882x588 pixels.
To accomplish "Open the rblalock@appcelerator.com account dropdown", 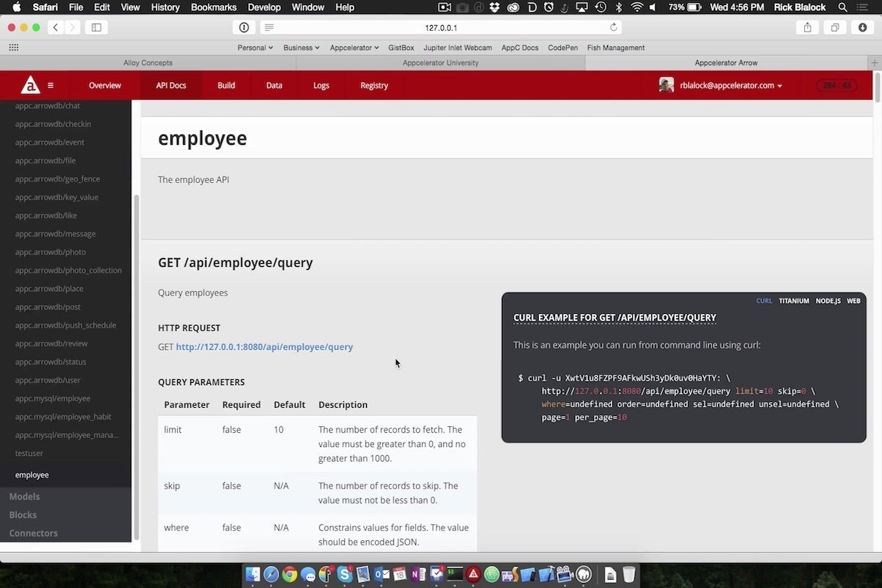I will click(x=731, y=85).
